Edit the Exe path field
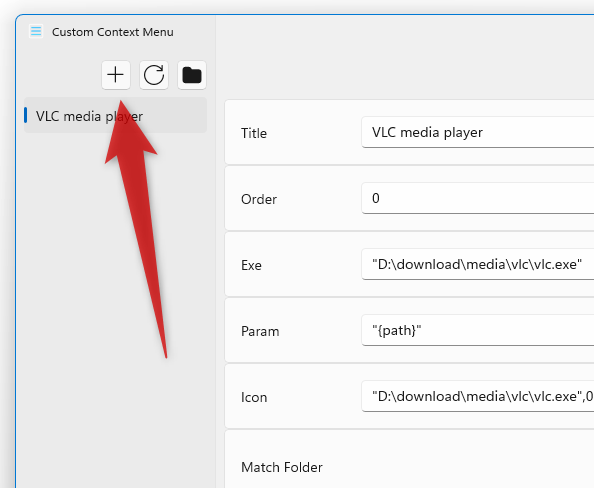594x488 pixels. pyautogui.click(x=478, y=264)
